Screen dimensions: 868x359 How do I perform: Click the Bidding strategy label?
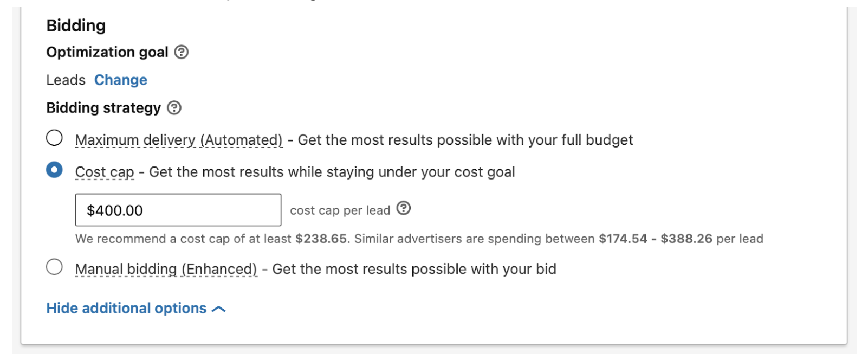pyautogui.click(x=103, y=108)
